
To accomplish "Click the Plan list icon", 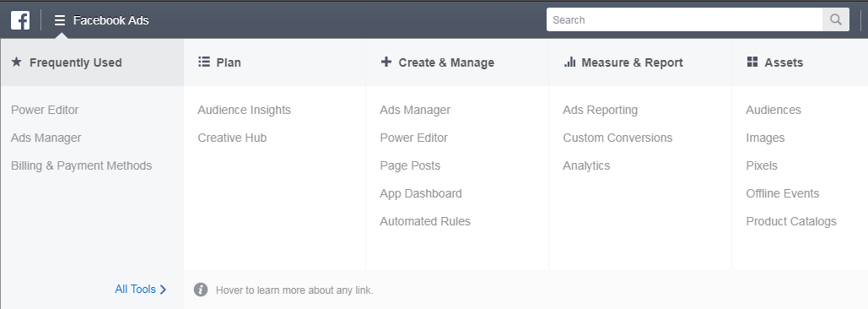I will (x=204, y=62).
